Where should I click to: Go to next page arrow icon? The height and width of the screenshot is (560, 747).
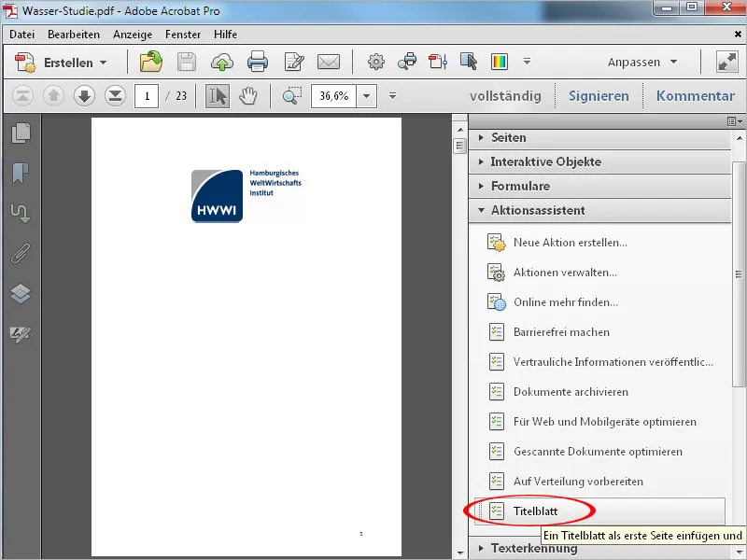pyautogui.click(x=84, y=96)
